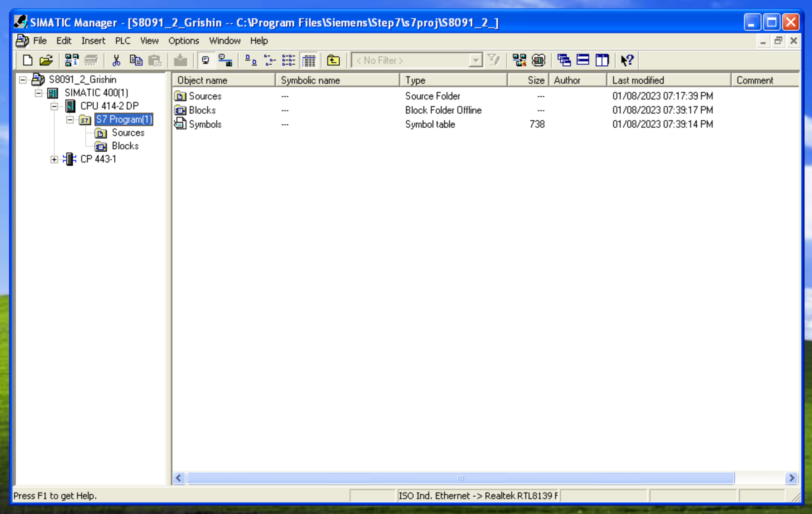Toggle the Online view icon
This screenshot has width=812, height=514.
(x=225, y=61)
